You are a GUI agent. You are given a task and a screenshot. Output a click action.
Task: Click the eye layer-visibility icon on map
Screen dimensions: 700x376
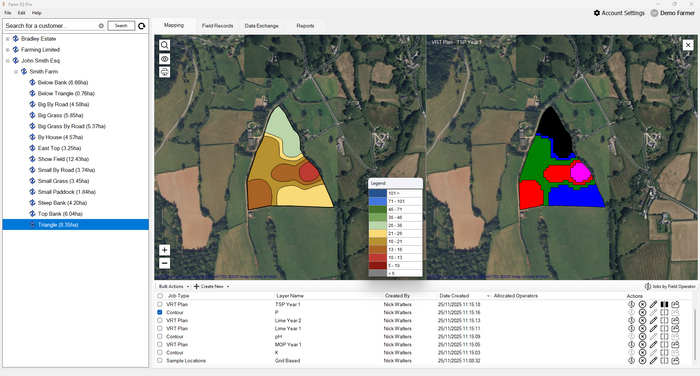(165, 59)
